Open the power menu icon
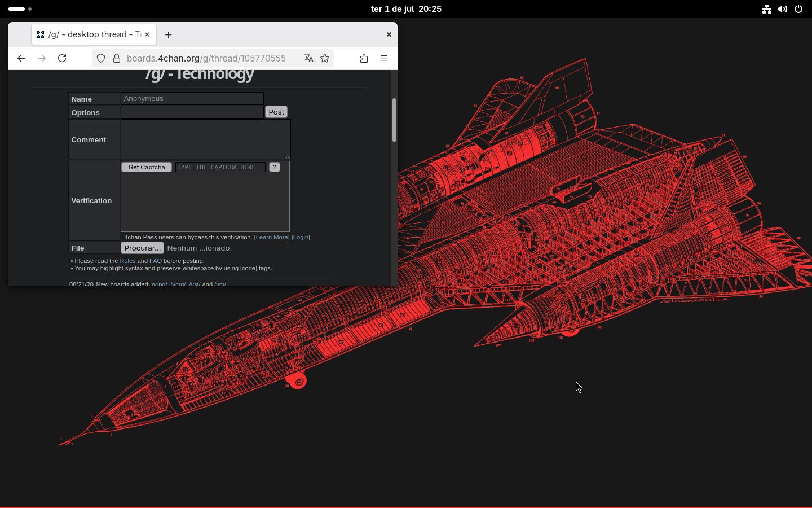 point(798,9)
